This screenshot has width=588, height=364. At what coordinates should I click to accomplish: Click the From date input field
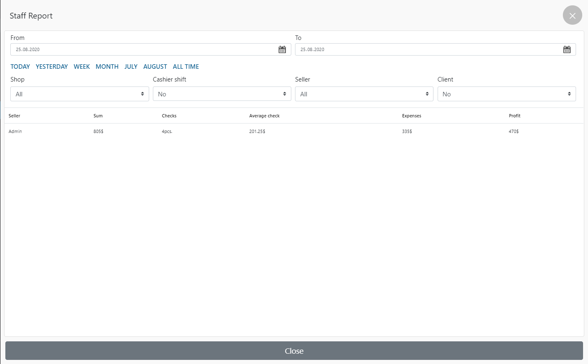coord(142,49)
